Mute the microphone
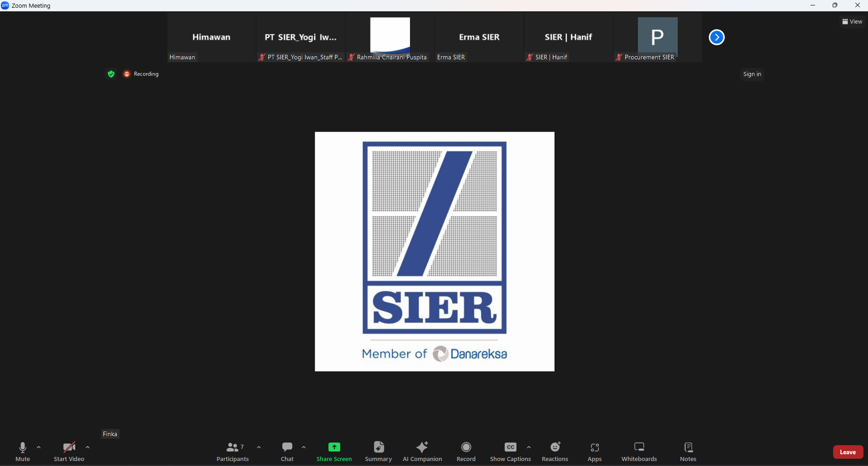The image size is (868, 466). pyautogui.click(x=23, y=452)
